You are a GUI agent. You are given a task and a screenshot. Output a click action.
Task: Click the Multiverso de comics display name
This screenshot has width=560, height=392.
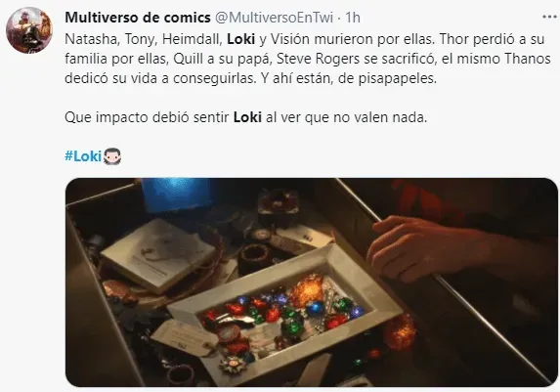138,18
